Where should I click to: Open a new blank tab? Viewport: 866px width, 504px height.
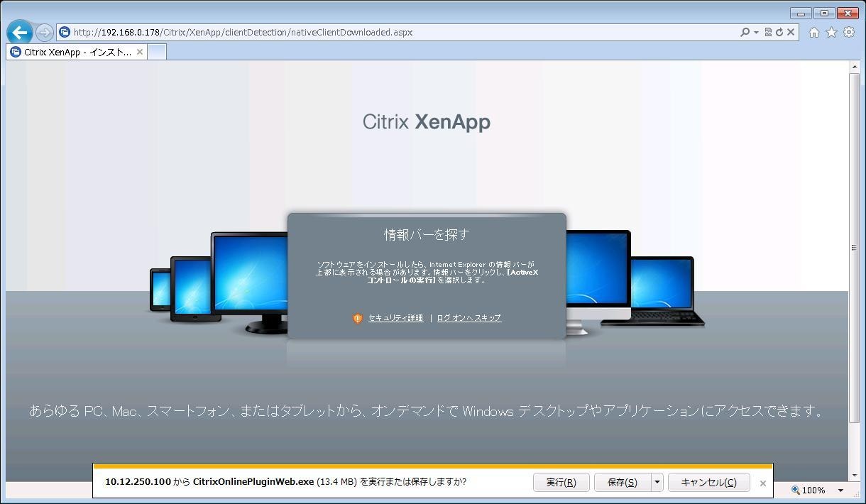[x=157, y=52]
